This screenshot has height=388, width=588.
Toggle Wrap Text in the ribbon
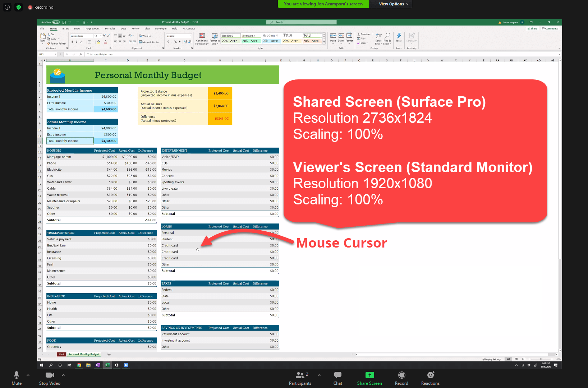click(146, 36)
